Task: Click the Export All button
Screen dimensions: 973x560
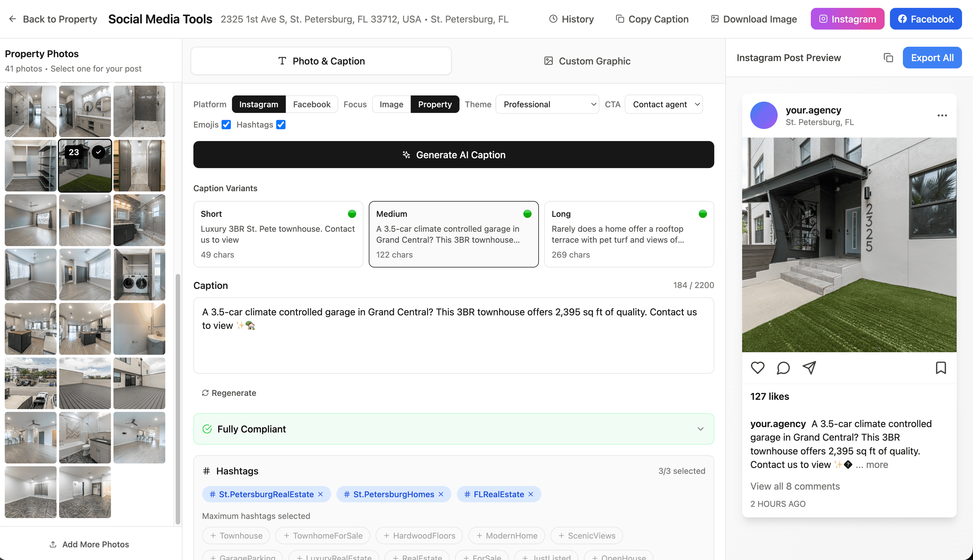Action: [x=932, y=57]
